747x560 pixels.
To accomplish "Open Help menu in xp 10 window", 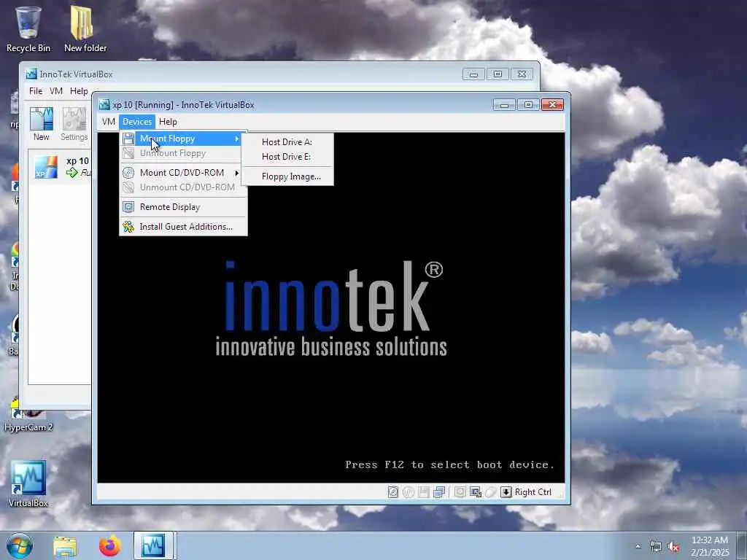I will click(169, 122).
